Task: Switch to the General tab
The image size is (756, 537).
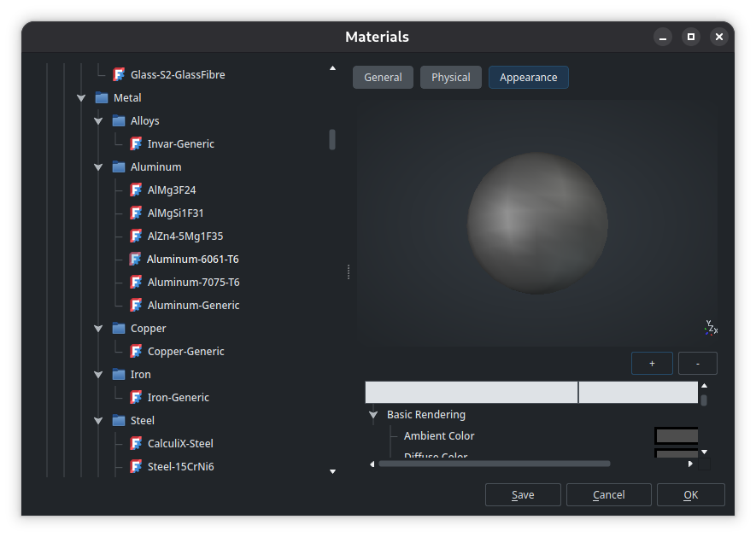Action: coord(383,77)
